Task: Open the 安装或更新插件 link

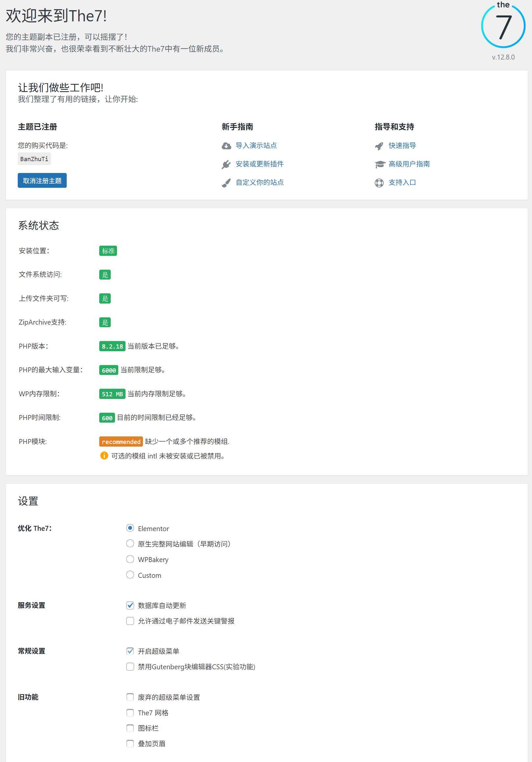Action: [x=259, y=164]
